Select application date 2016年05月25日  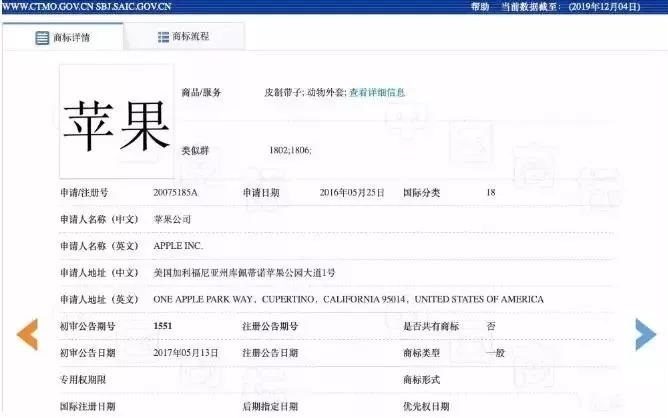click(x=352, y=193)
